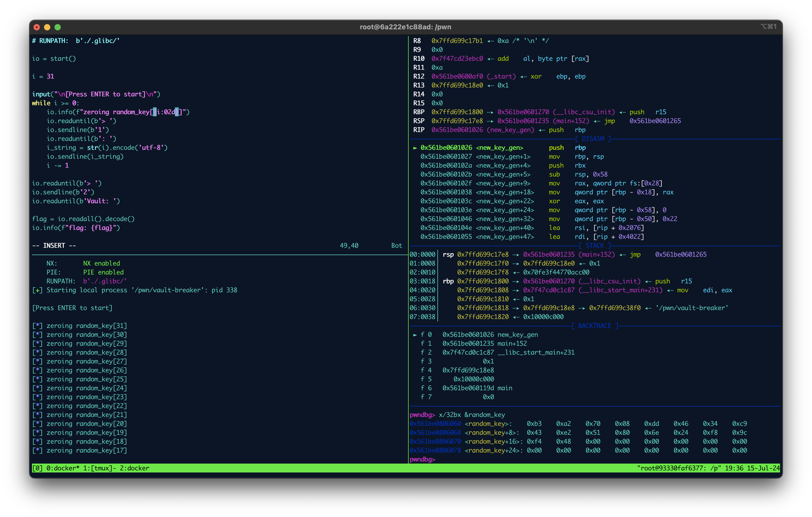This screenshot has height=517, width=812.
Task: Click the RBP register row
Action: 540,112
